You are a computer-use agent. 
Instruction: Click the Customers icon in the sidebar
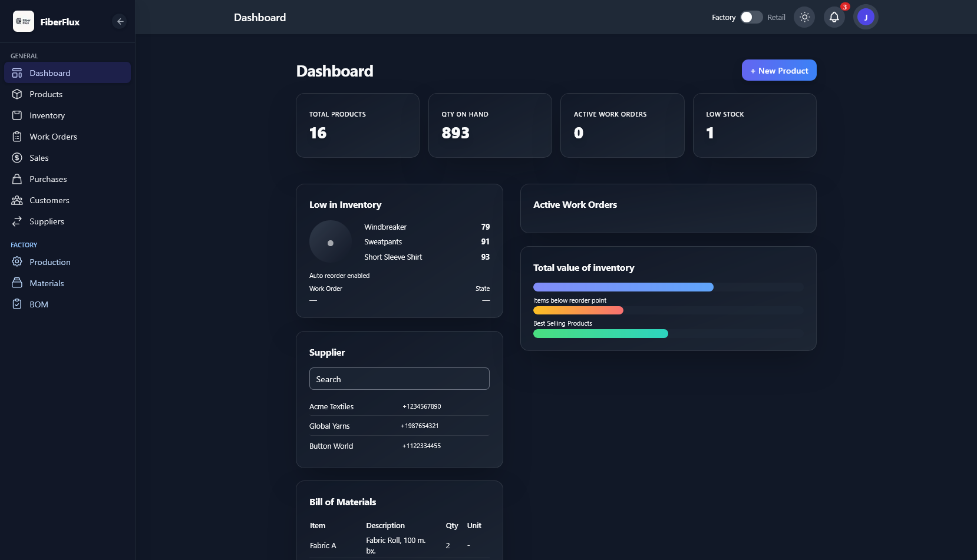coord(17,200)
